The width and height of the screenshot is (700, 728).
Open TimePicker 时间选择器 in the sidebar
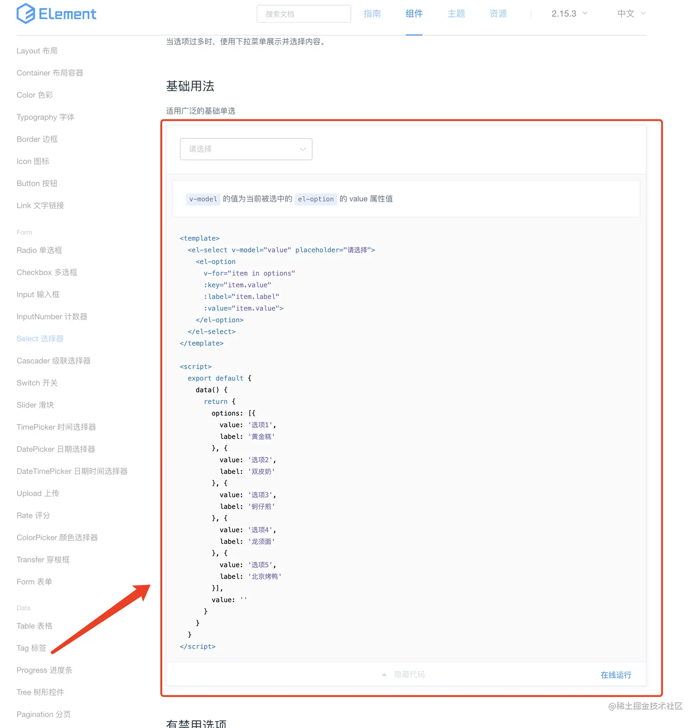(x=56, y=427)
